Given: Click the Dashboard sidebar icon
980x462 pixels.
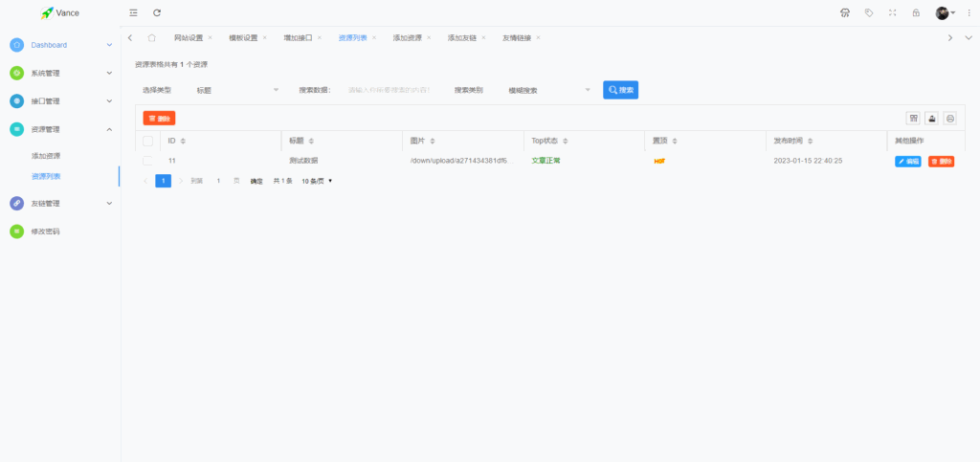Looking at the screenshot, I should (17, 45).
